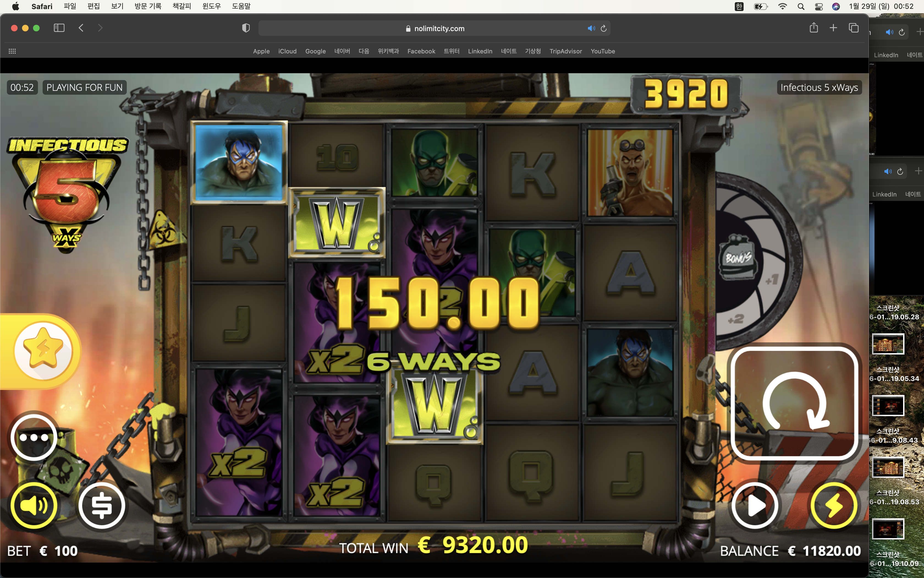This screenshot has width=924, height=578.
Task: Open the Wi-Fi status menu
Action: (x=782, y=6)
